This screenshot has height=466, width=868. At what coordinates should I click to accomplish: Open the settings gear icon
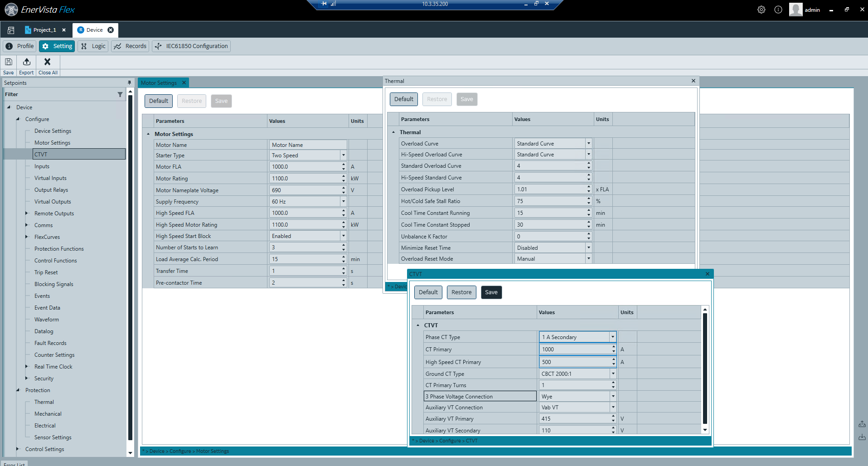click(x=761, y=10)
